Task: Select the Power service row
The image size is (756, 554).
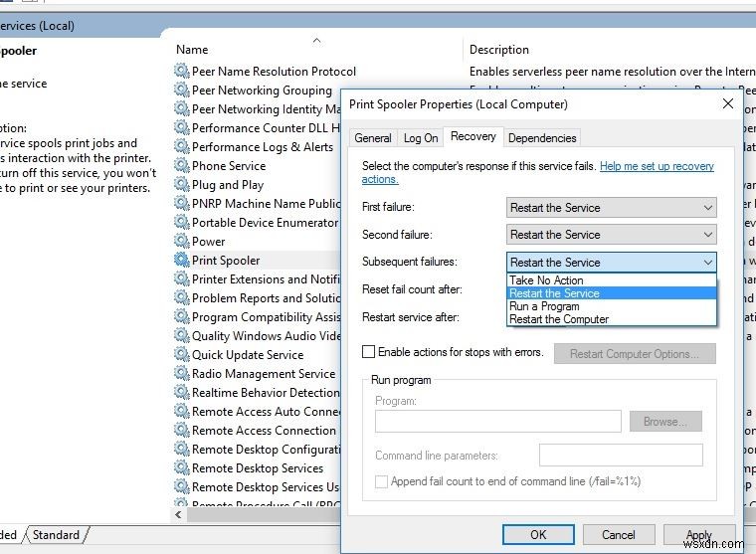Action: (257, 241)
